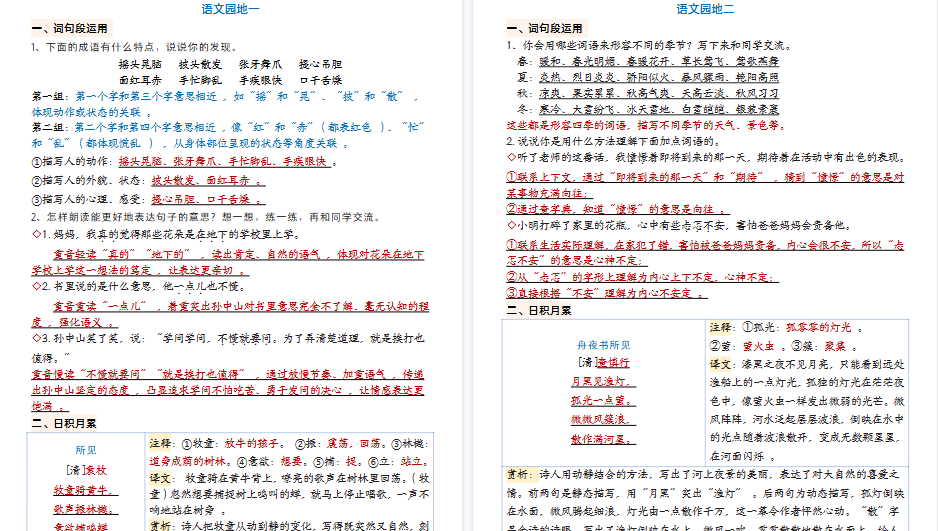
Task: Select the left page heading 一、词句段运用
Action: pyautogui.click(x=70, y=29)
